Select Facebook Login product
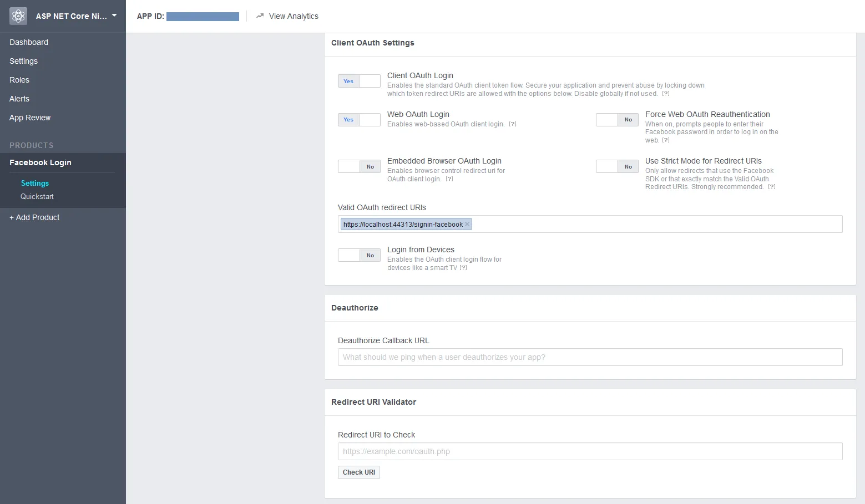This screenshot has height=504, width=865. tap(41, 162)
